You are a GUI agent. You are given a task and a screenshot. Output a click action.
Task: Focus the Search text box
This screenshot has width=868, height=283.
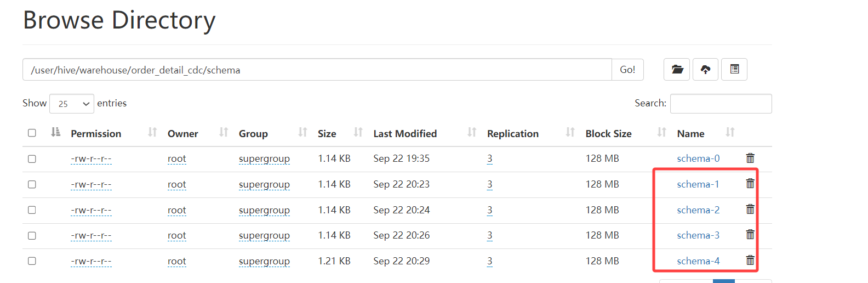(721, 104)
